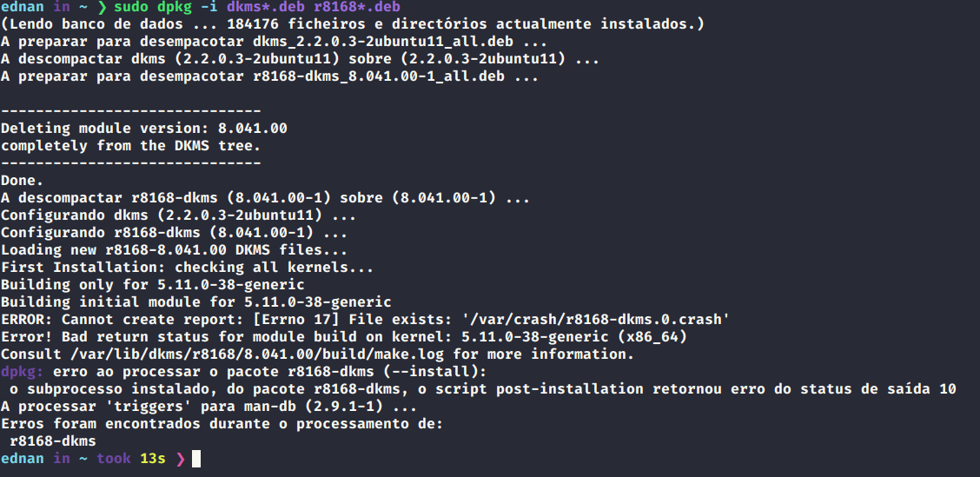Click the 'Deleting module version: 8.041.00' line
Image resolution: width=980 pixels, height=477 pixels.
click(x=144, y=129)
